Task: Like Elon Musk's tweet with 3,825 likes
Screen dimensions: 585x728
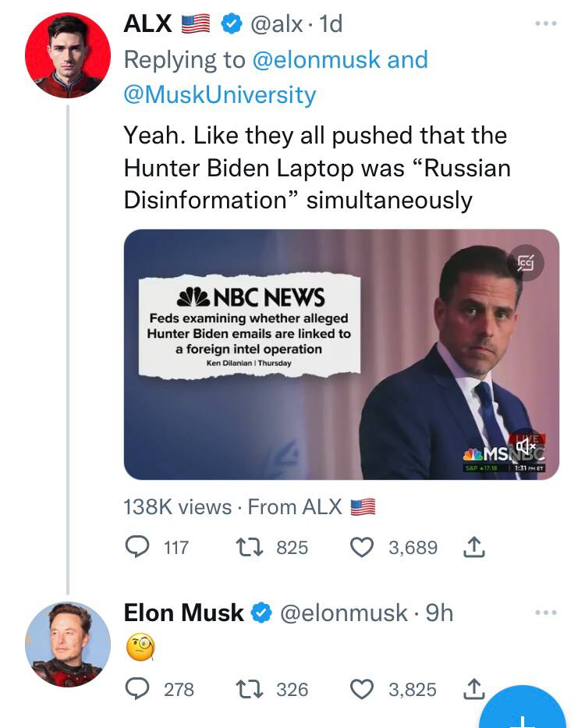Action: tap(362, 689)
